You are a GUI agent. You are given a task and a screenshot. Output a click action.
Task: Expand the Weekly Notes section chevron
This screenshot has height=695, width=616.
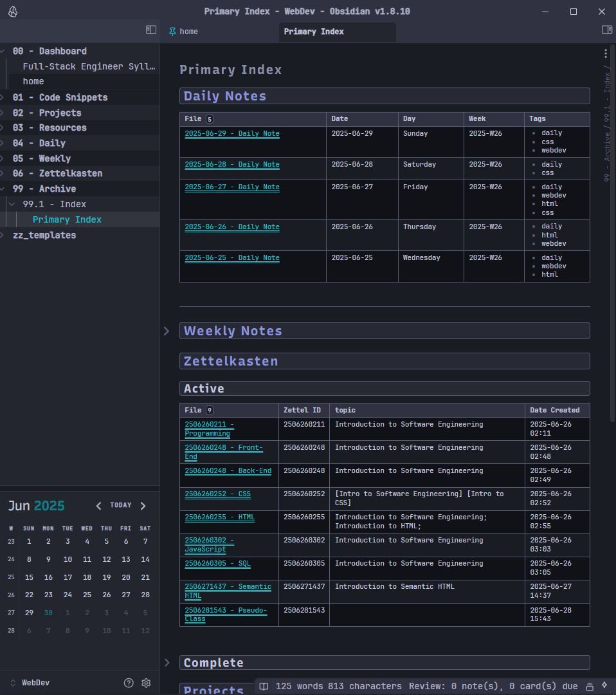pos(167,331)
